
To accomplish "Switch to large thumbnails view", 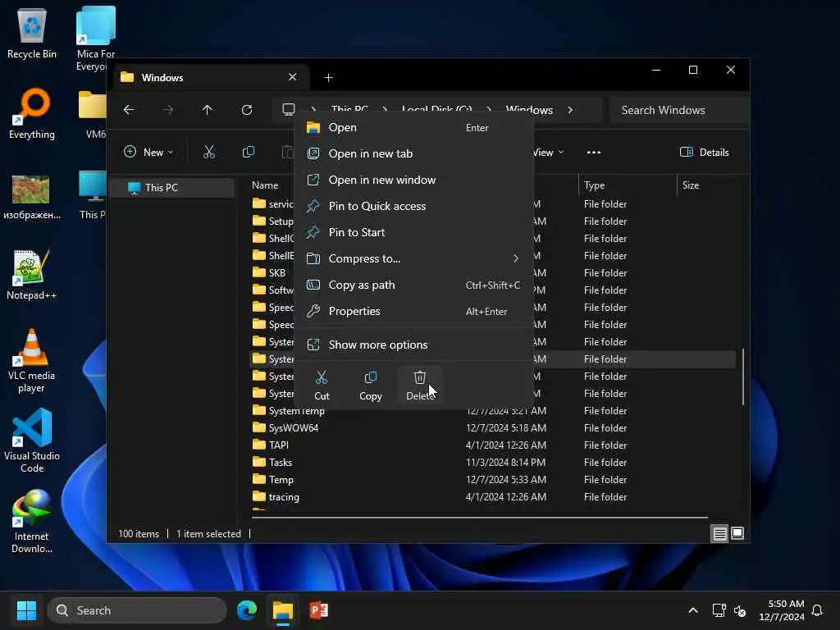I will point(737,533).
